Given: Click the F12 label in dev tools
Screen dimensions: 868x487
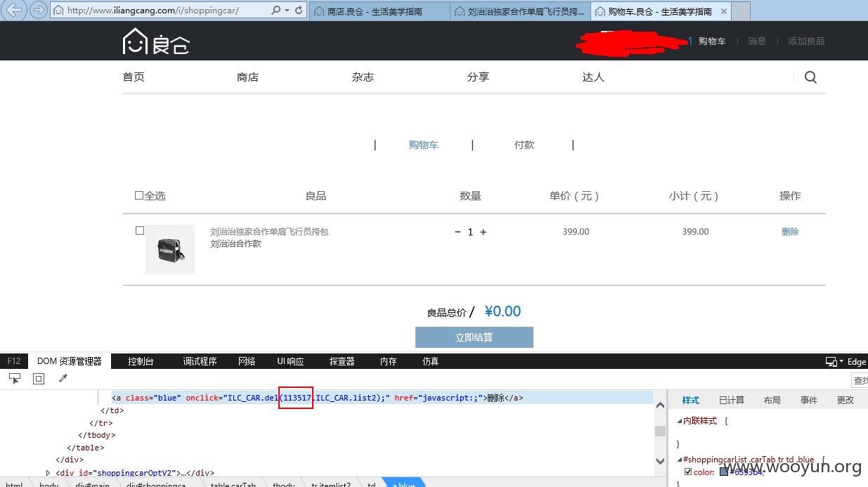Looking at the screenshot, I should pyautogui.click(x=14, y=361).
